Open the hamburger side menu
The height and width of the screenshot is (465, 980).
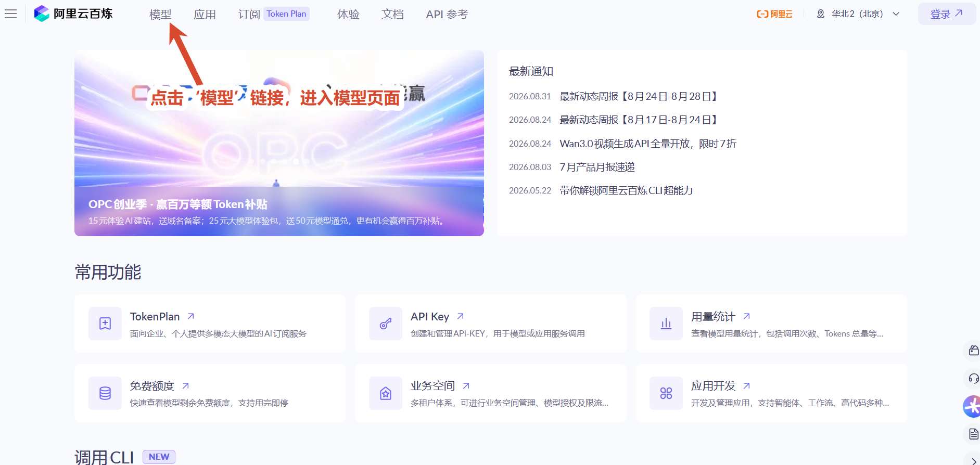point(11,14)
